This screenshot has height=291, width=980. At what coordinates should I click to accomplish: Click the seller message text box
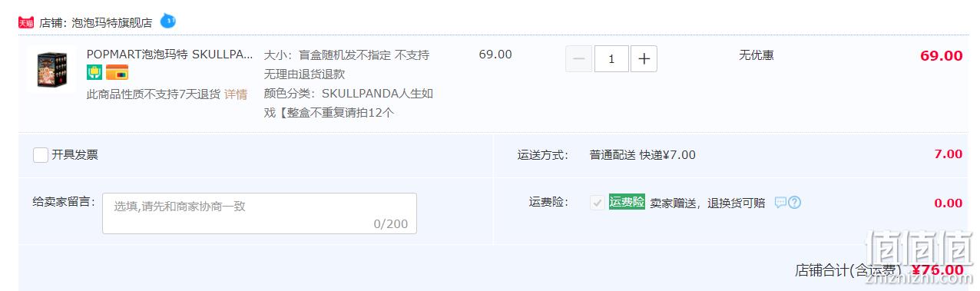[260, 213]
